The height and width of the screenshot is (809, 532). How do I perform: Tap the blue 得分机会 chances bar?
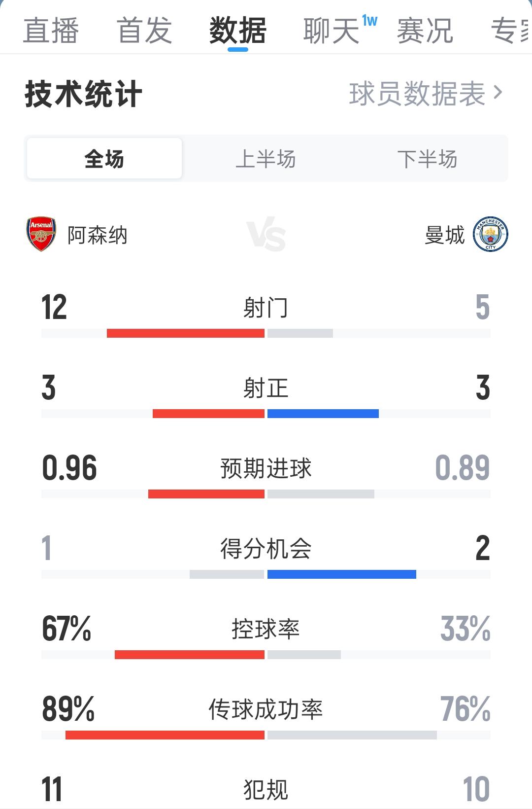tap(342, 574)
